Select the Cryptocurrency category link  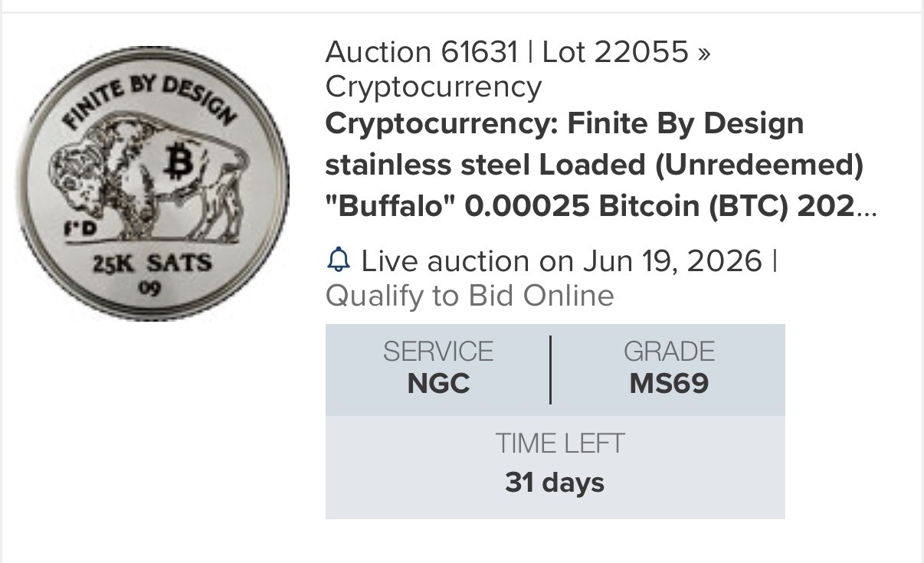click(x=434, y=87)
